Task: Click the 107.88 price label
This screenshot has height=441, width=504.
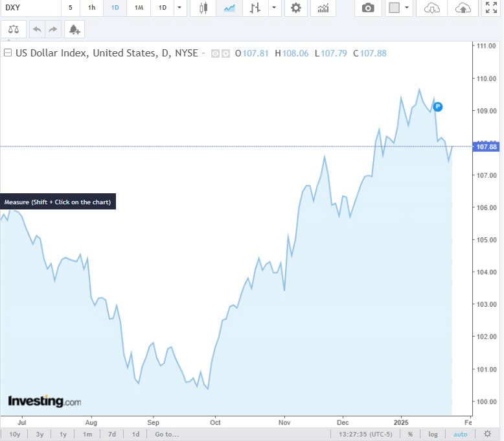Action: pyautogui.click(x=487, y=147)
